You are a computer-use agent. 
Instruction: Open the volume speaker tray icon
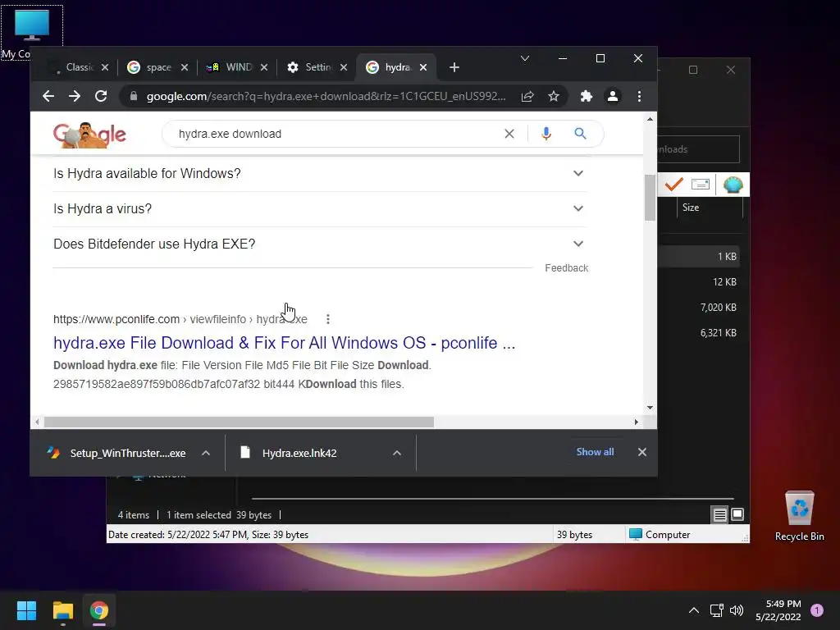pos(737,610)
